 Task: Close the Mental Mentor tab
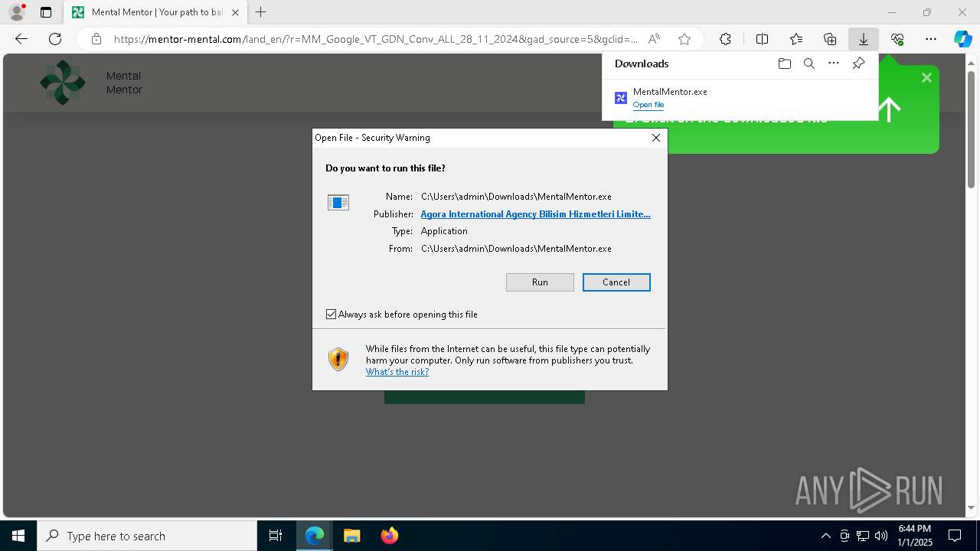coord(235,12)
